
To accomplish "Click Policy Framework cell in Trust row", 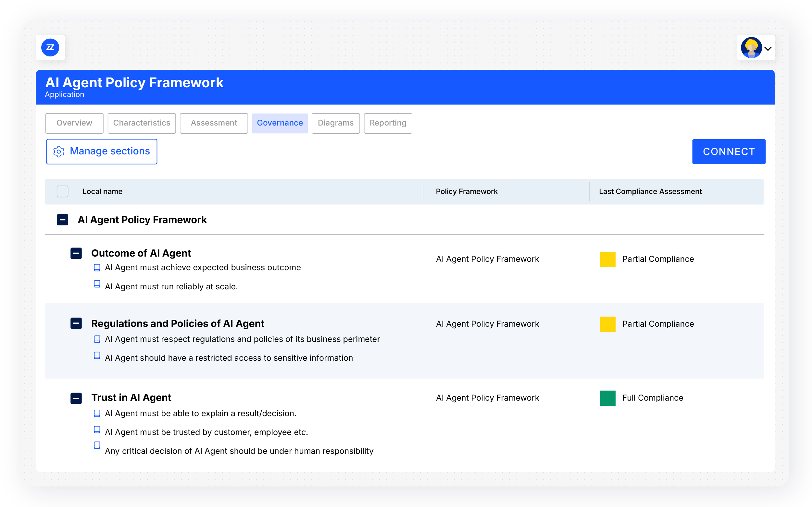I will coord(488,398).
